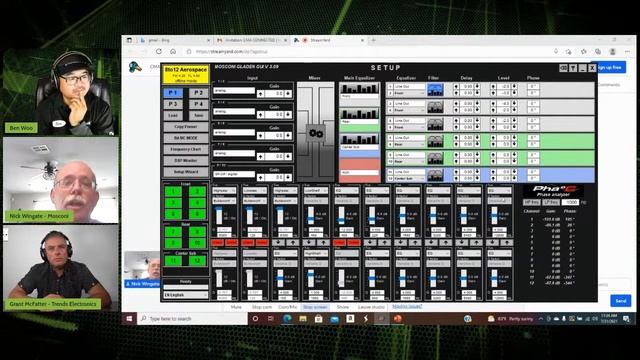Toggle Front channel 1 button
This screenshot has height=360, width=640.
[173, 191]
